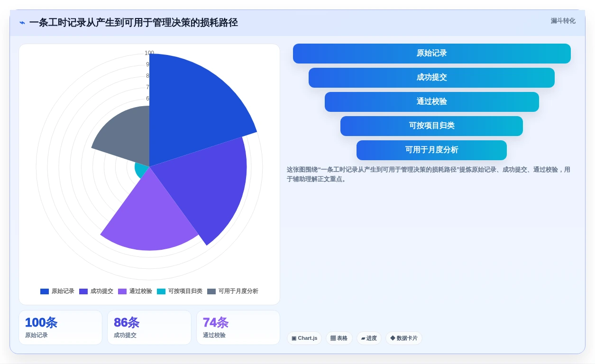This screenshot has height=364, width=595.
Task: Toggle the 可按项目归类 legend swatch
Action: click(161, 291)
